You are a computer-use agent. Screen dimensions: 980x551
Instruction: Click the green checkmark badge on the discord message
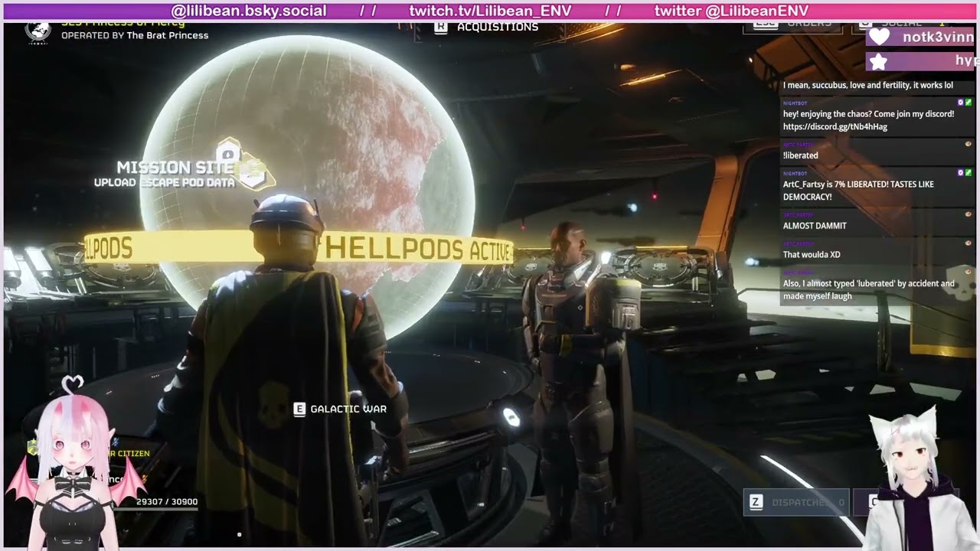pos(969,103)
